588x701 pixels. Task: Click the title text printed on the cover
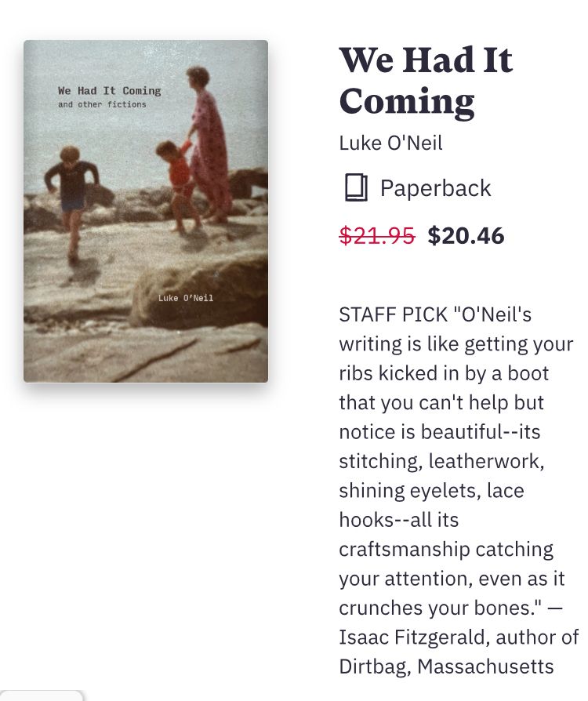click(x=109, y=91)
